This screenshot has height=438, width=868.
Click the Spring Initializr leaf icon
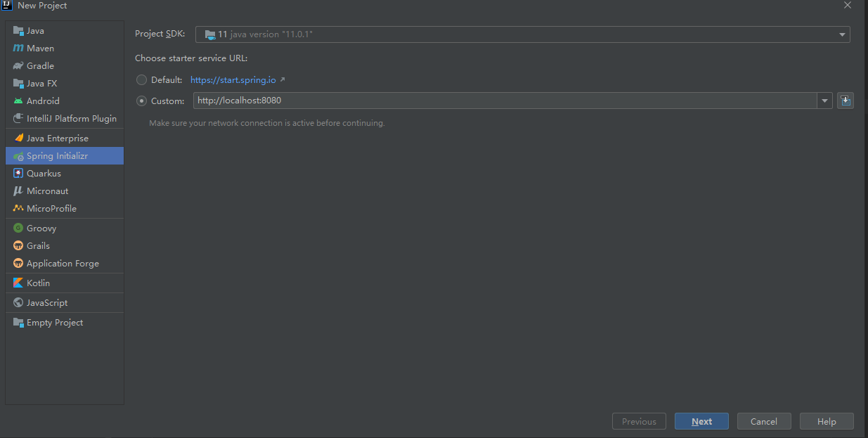click(18, 156)
